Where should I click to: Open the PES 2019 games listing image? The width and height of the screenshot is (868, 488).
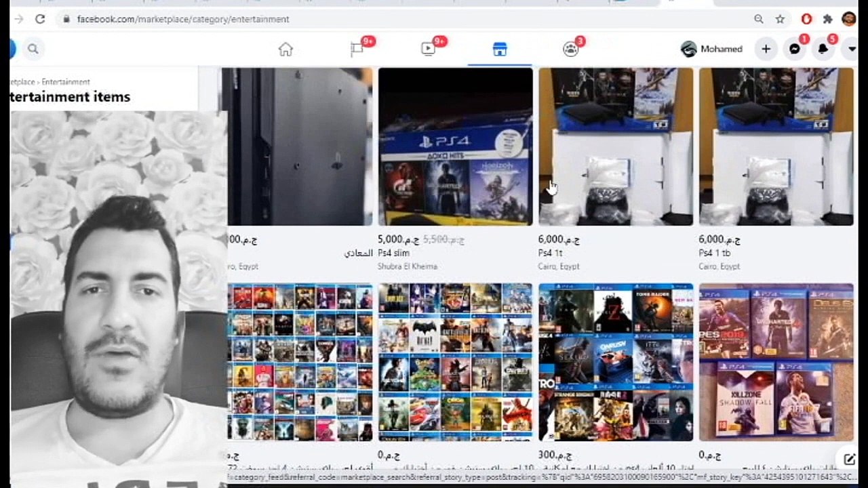click(x=776, y=362)
